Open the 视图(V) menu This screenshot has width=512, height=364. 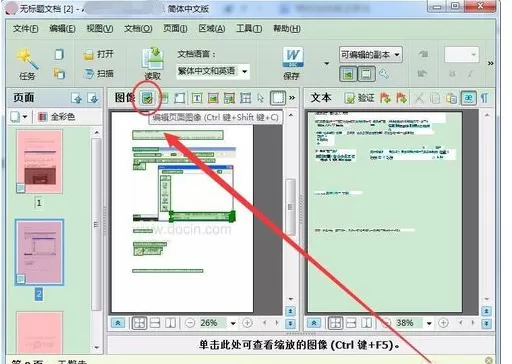click(x=100, y=29)
